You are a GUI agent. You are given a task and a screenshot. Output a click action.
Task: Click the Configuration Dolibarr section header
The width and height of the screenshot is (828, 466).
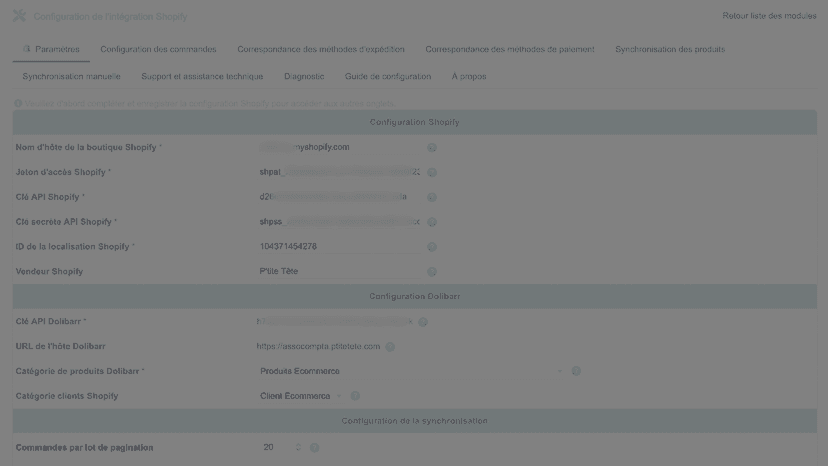415,296
